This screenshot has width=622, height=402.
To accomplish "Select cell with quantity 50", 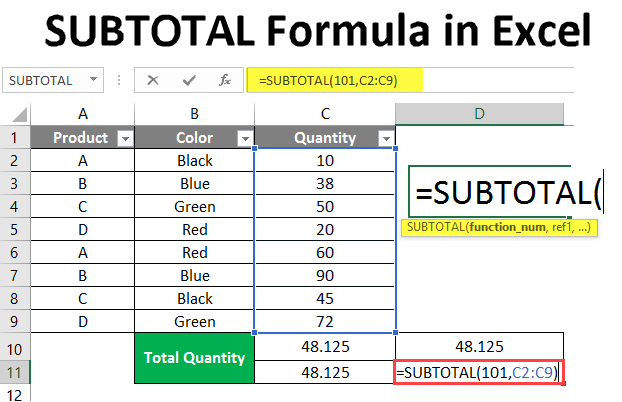I will [x=325, y=207].
